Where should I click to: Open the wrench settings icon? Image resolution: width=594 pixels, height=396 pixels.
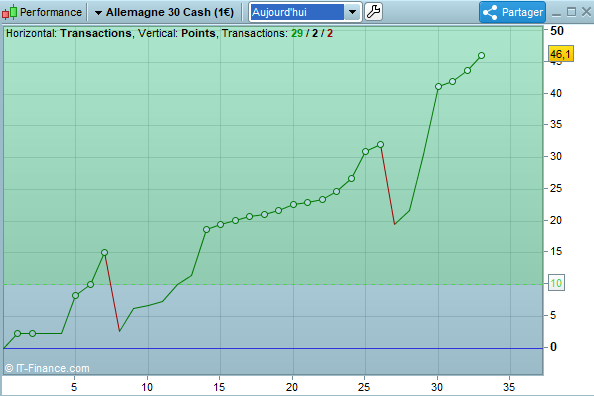point(374,12)
